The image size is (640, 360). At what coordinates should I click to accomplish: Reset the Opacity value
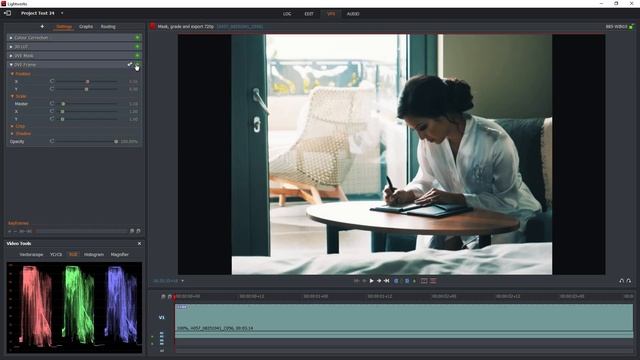coord(52,141)
